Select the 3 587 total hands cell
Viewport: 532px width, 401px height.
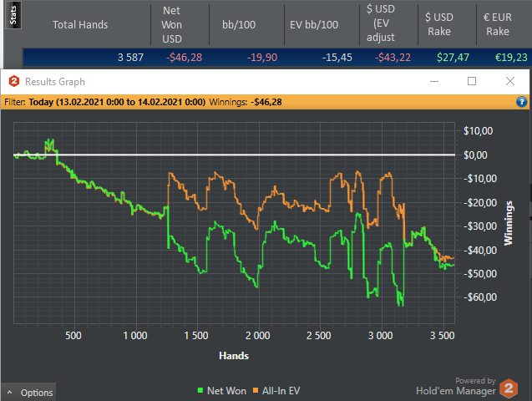coord(130,58)
